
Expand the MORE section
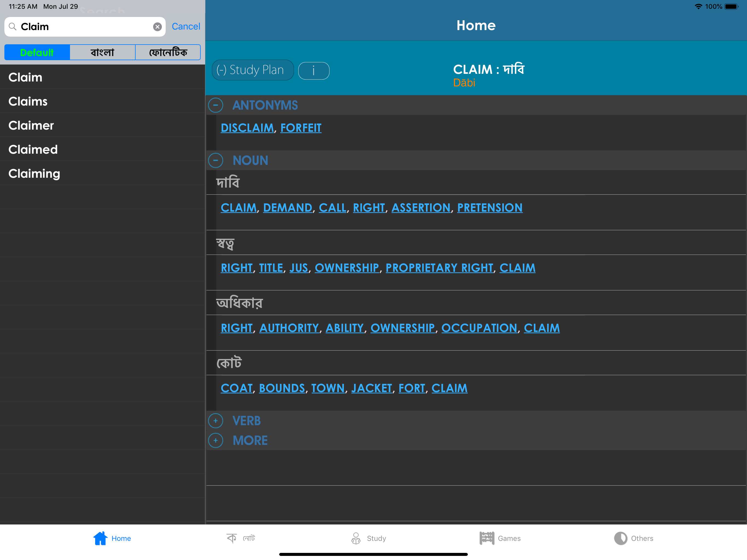tap(215, 441)
